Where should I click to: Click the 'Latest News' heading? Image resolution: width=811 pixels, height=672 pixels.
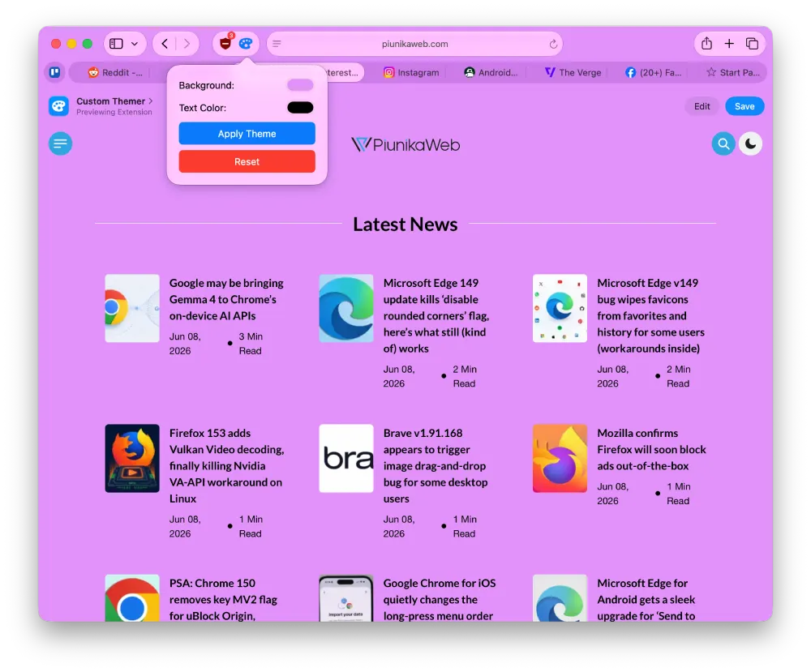[x=405, y=225]
